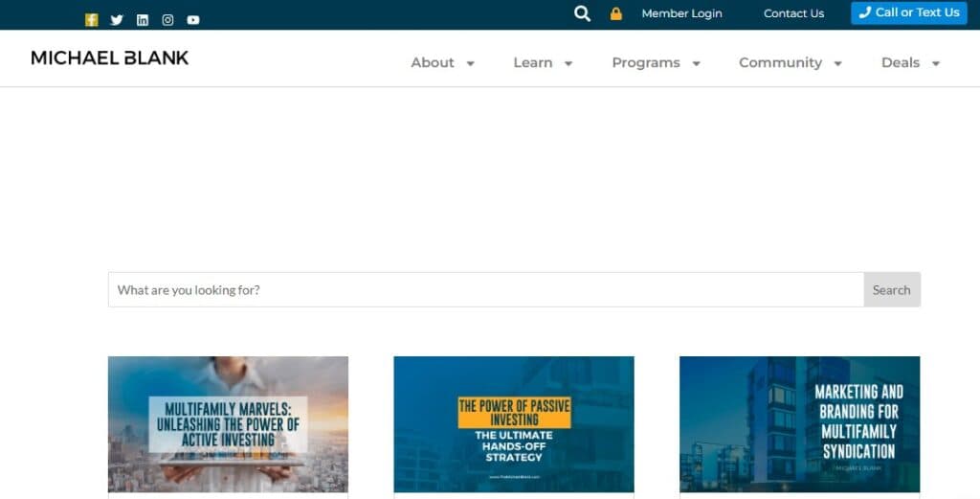980x499 pixels.
Task: Expand the Deals dropdown arrow
Action: 936,63
